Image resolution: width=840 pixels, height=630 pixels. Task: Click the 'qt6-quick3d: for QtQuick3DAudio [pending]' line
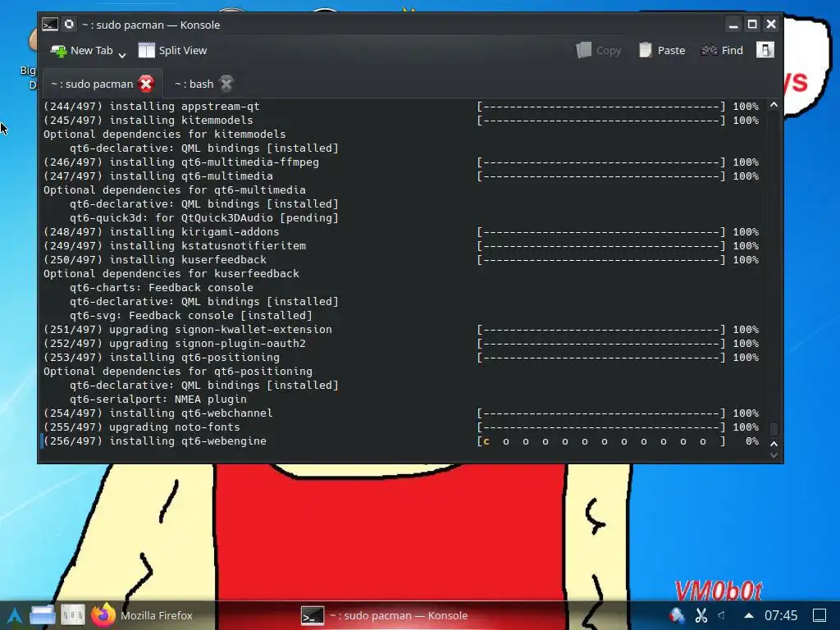point(204,218)
